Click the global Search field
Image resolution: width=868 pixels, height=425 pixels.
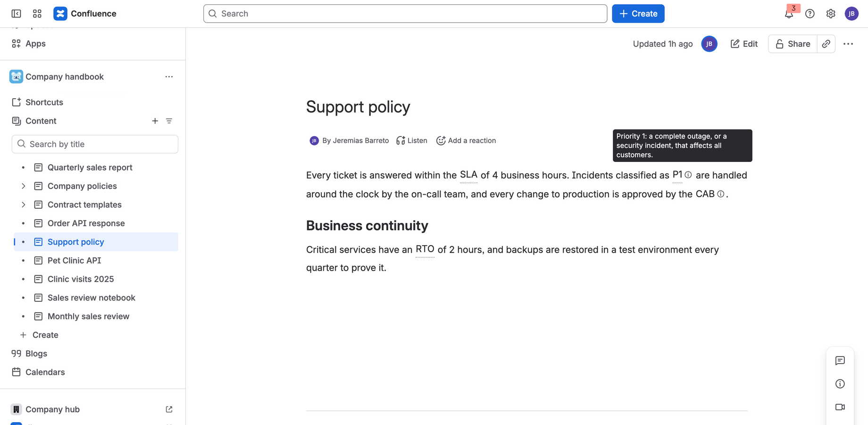[405, 14]
